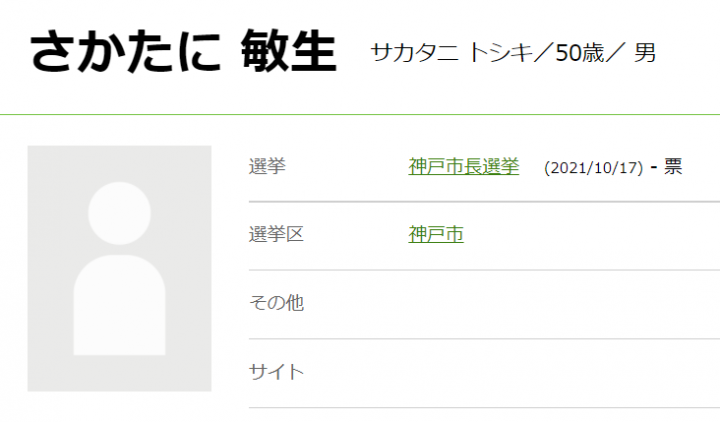Click the サイト row label

(275, 372)
